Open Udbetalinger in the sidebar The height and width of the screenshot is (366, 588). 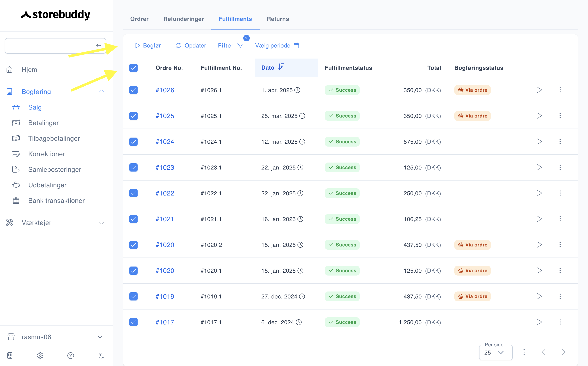pos(47,185)
